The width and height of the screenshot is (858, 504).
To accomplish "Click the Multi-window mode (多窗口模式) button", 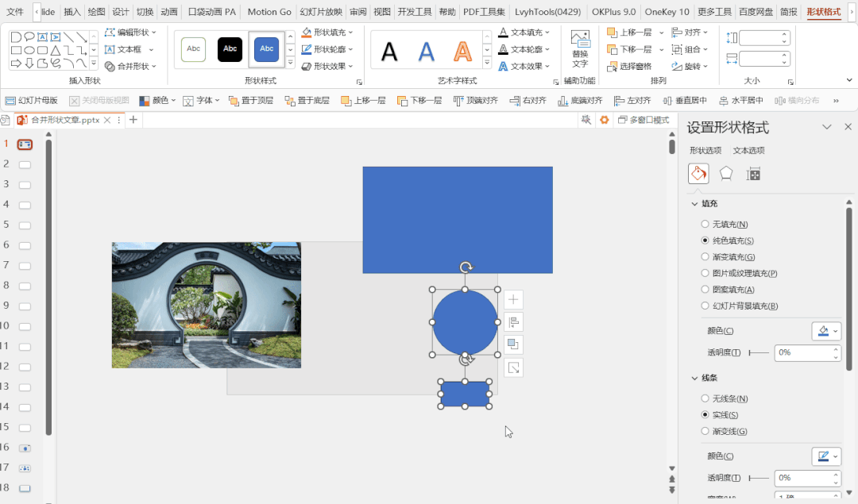I will click(643, 120).
